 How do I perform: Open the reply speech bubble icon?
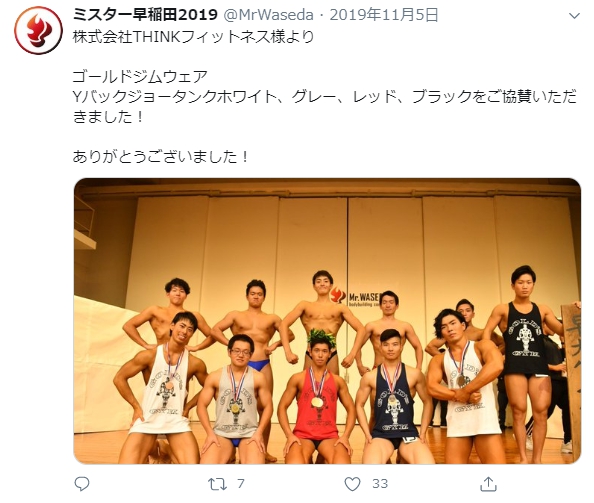[x=82, y=484]
